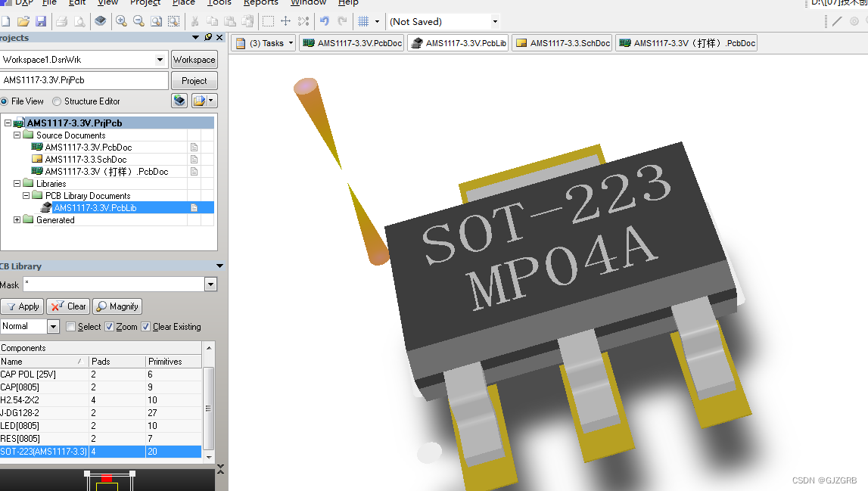Select the SOT-223[AMS1117-3.3] component entry
This screenshot has width=868, height=491.
point(43,451)
